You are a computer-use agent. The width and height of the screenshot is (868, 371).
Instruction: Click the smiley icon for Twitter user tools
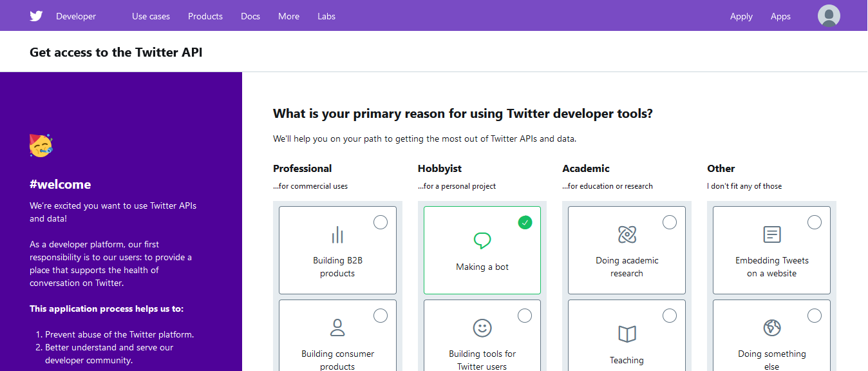[482, 328]
